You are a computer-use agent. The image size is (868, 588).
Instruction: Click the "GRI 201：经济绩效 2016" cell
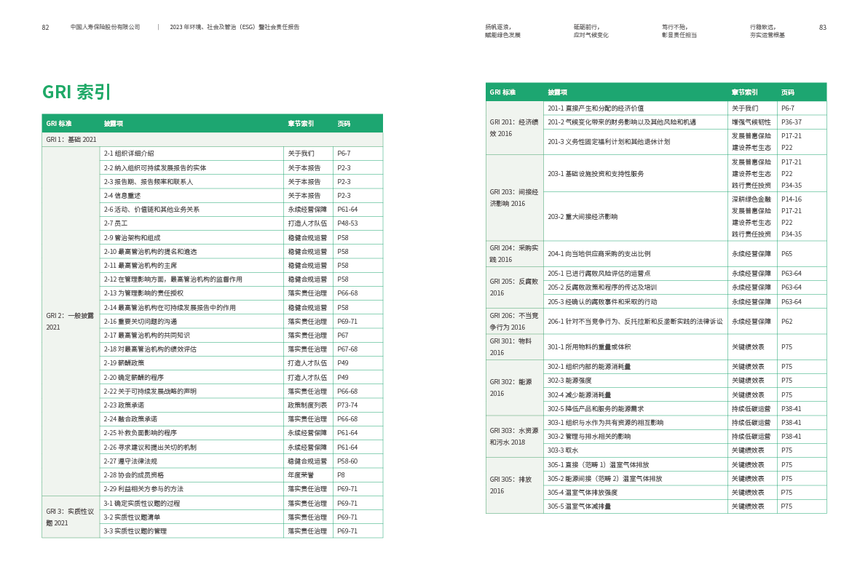pyautogui.click(x=513, y=128)
